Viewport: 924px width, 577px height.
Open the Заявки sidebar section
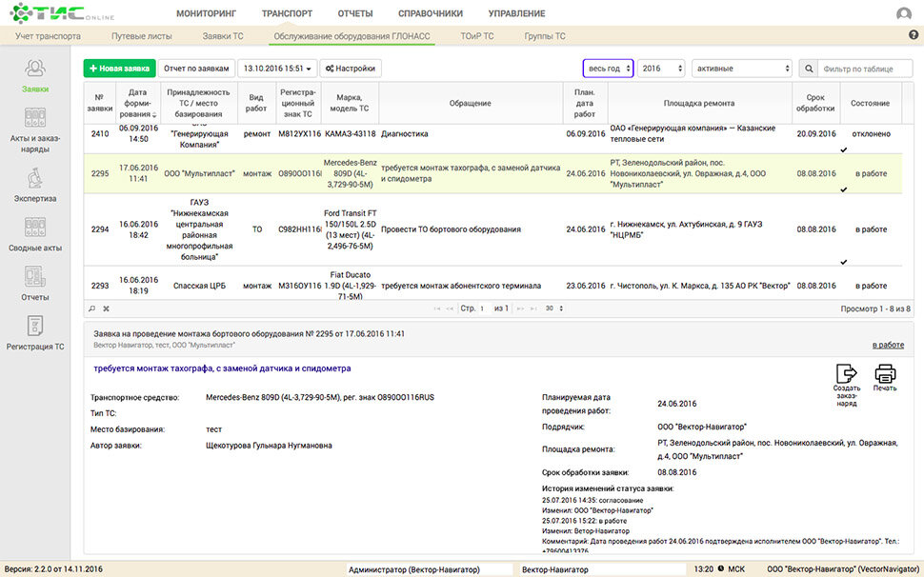[34, 76]
